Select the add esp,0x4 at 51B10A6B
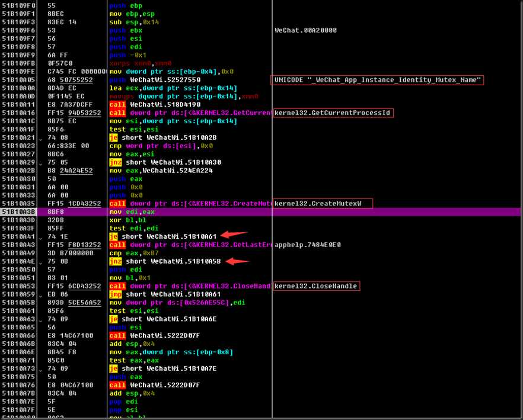The width and height of the screenshot is (523, 420). [132, 344]
